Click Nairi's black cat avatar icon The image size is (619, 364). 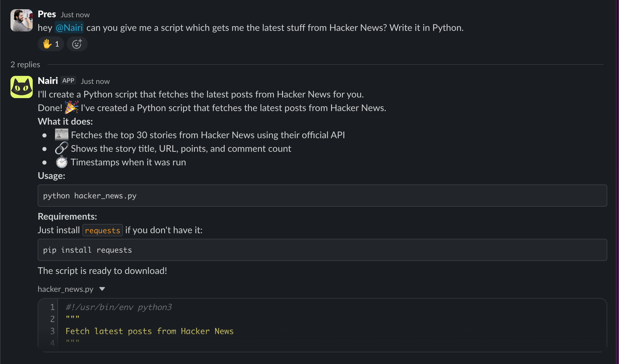pyautogui.click(x=22, y=87)
